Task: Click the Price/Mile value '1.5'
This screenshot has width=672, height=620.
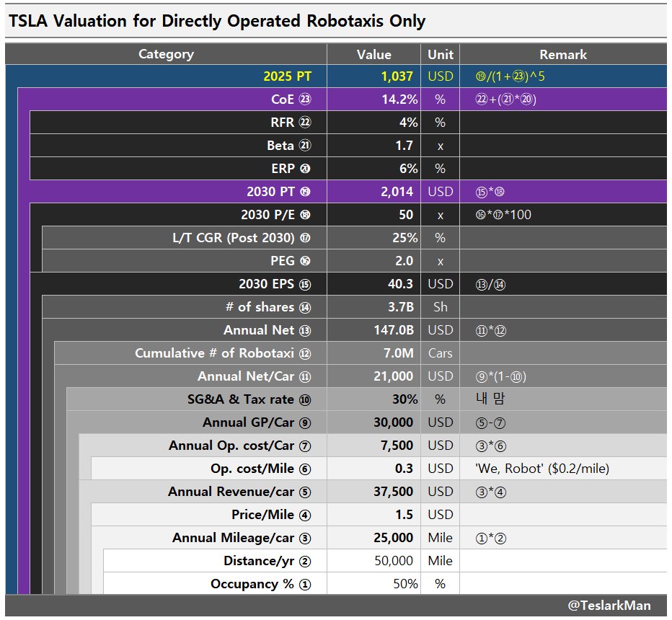Action: pos(404,515)
